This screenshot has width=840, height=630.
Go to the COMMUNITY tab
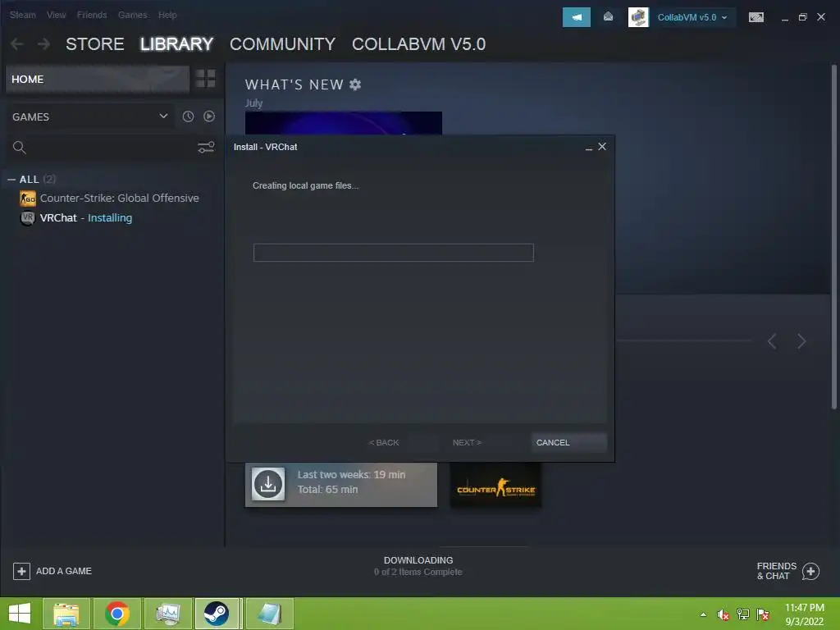(282, 44)
